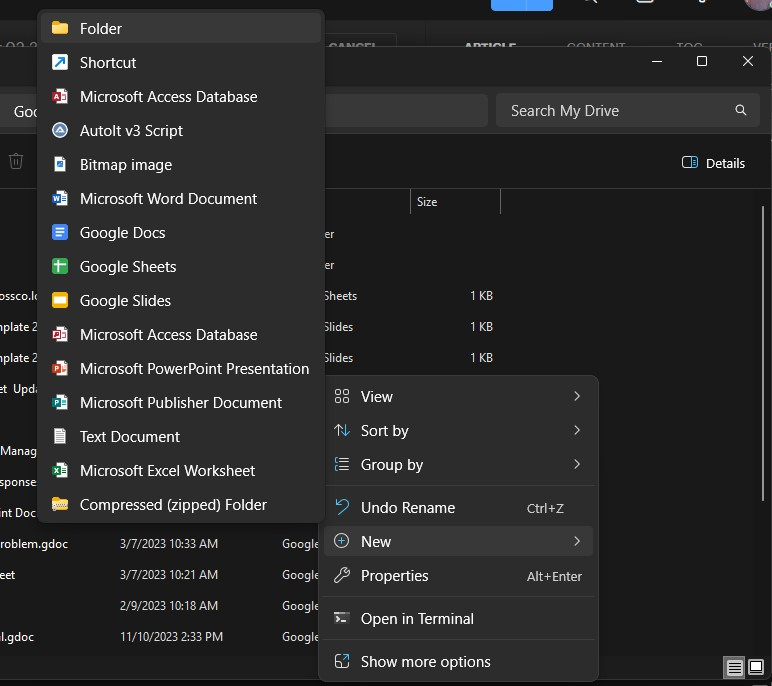Click the Google Slides yellow icon
This screenshot has height=686, width=772.
pos(60,300)
